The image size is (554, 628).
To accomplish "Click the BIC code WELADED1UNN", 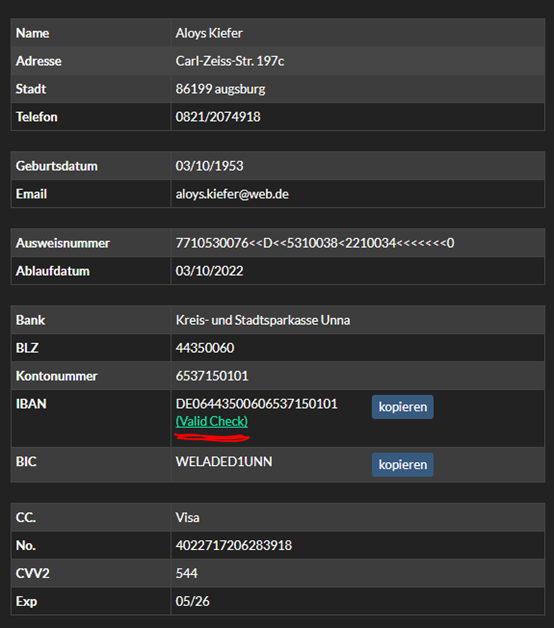I will coord(224,461).
